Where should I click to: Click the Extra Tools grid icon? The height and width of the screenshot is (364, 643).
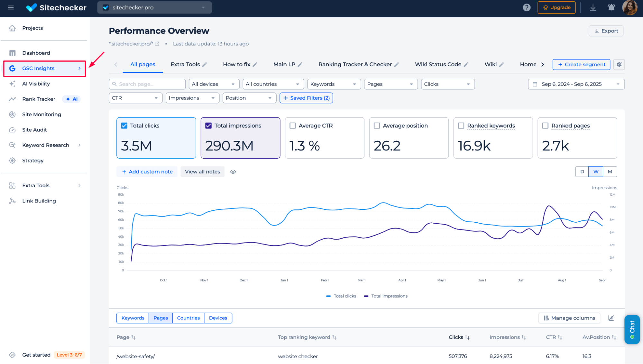pyautogui.click(x=12, y=185)
